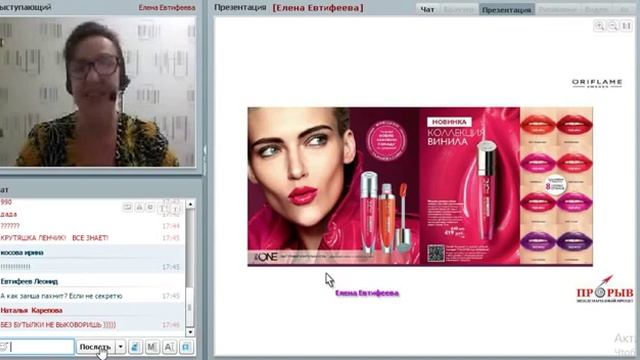The width and height of the screenshot is (640, 360).
Task: Click the 'дада' chat message
Action: tap(9, 214)
